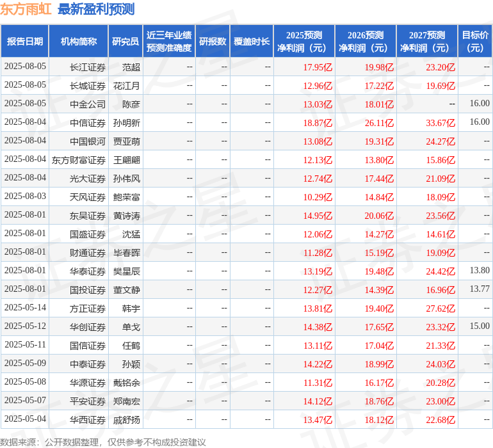Select the 机构简称 column header
The width and height of the screenshot is (493, 448).
[79, 41]
